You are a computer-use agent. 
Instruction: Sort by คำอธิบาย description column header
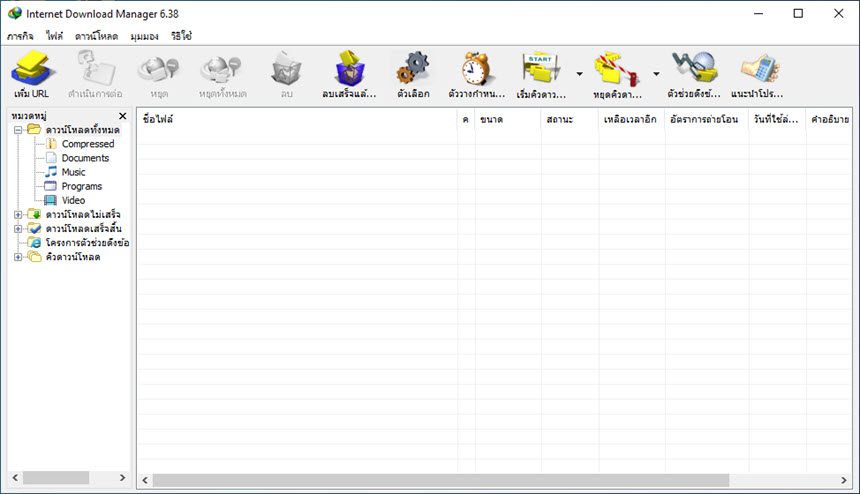coord(829,119)
